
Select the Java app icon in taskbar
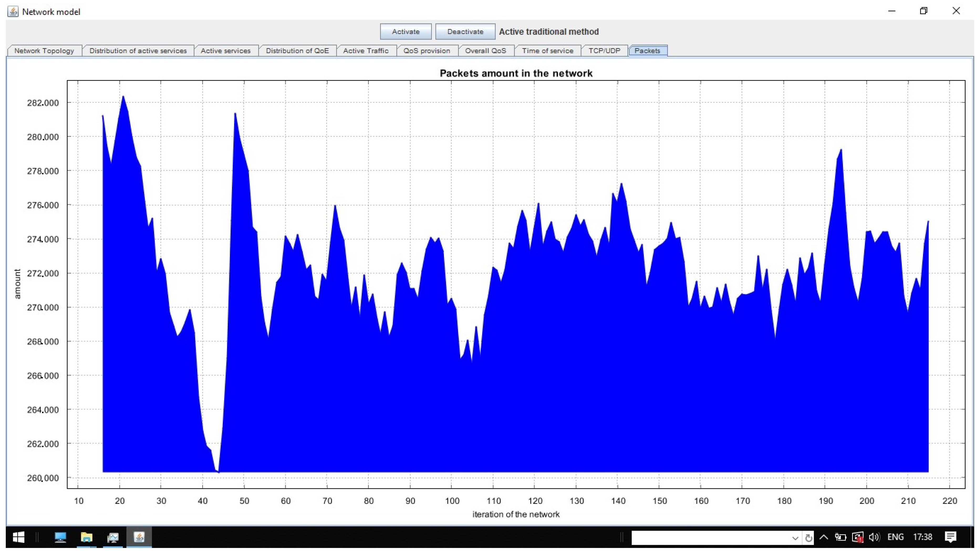coord(139,537)
